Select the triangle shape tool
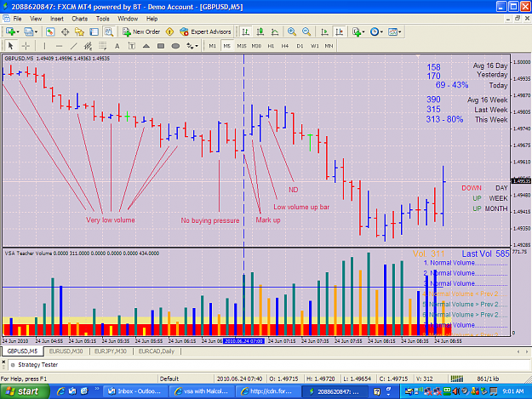The height and width of the screenshot is (399, 532). 146,46
